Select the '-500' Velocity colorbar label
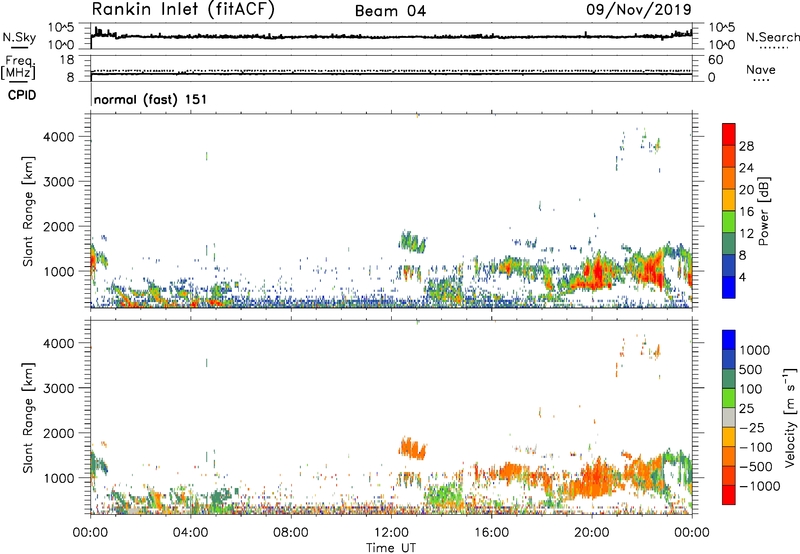The width and height of the screenshot is (800, 554). [756, 467]
